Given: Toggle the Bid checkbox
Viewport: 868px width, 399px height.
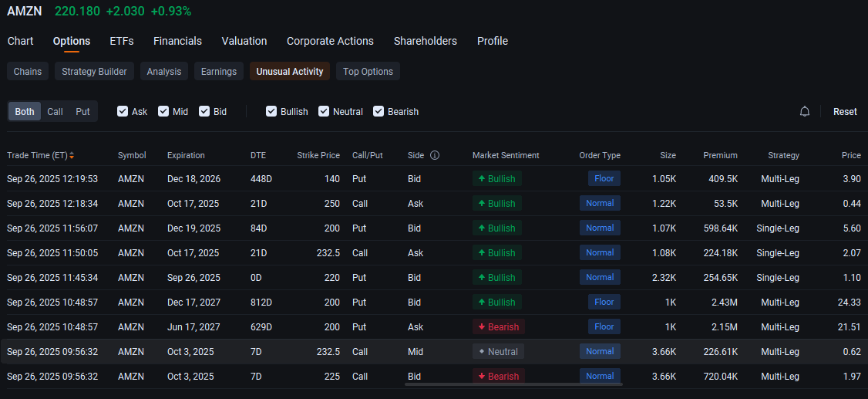Looking at the screenshot, I should click(x=204, y=111).
